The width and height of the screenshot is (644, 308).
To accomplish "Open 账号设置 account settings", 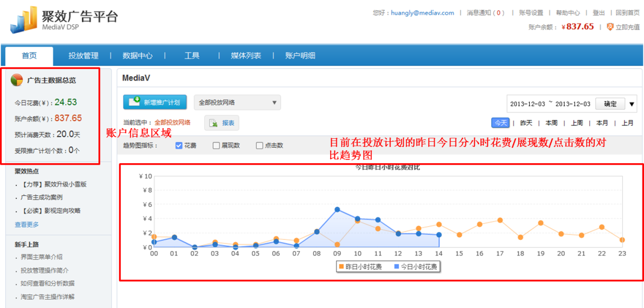I will click(531, 13).
